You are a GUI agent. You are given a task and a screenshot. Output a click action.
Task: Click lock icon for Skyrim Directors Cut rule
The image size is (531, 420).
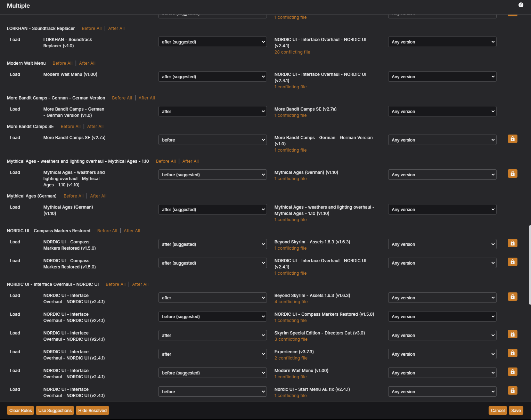pos(512,334)
